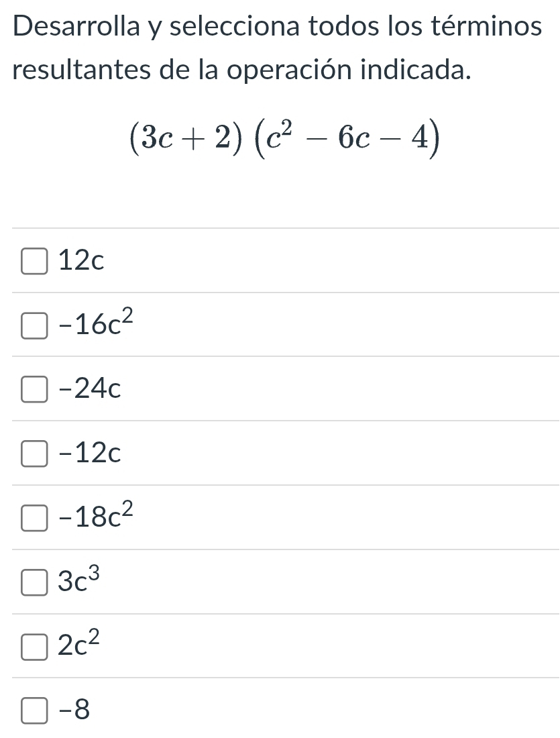
Task: Click the −12c answer label text
Action: (x=89, y=454)
